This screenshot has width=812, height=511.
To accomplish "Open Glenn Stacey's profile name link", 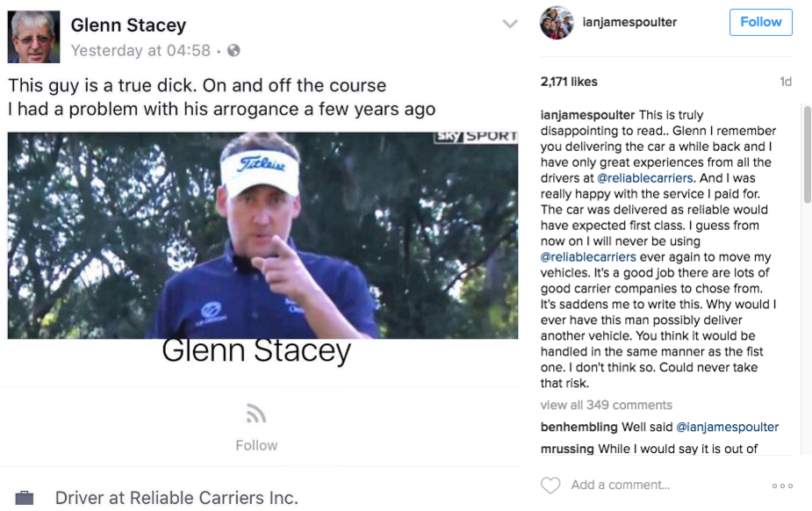I will tap(128, 25).
